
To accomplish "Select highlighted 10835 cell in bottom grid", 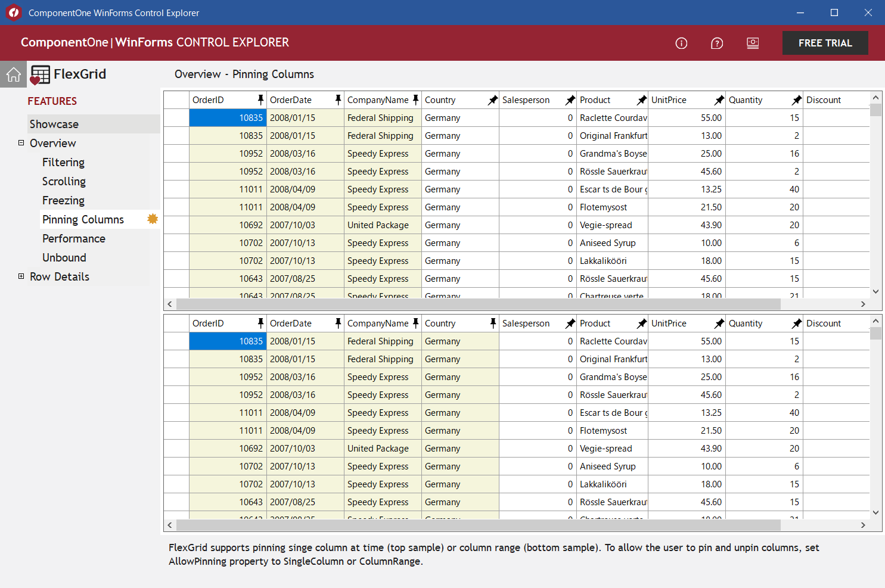I will click(228, 341).
